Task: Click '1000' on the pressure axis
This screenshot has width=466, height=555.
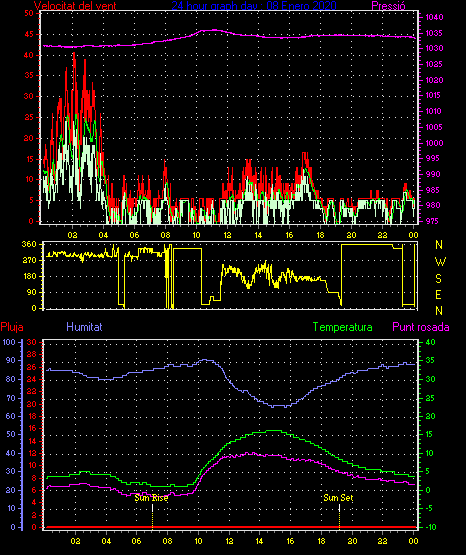Action: pyautogui.click(x=434, y=143)
